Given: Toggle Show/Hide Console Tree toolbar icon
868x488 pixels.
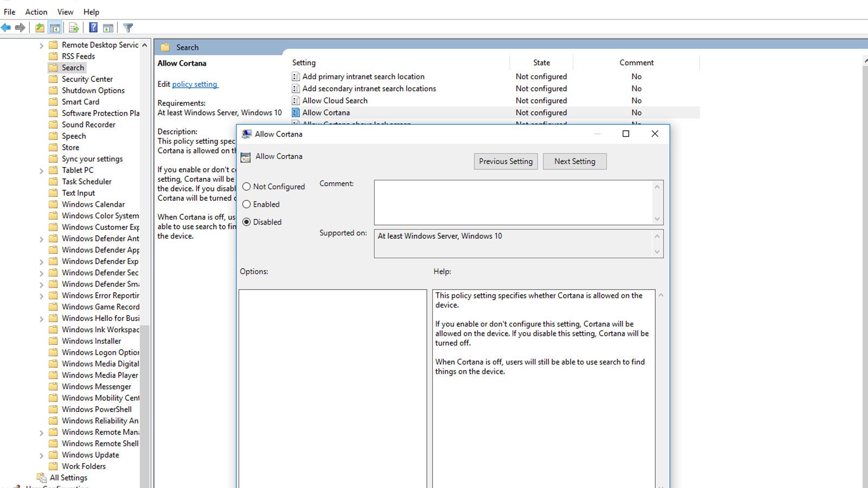Looking at the screenshot, I should click(x=55, y=28).
